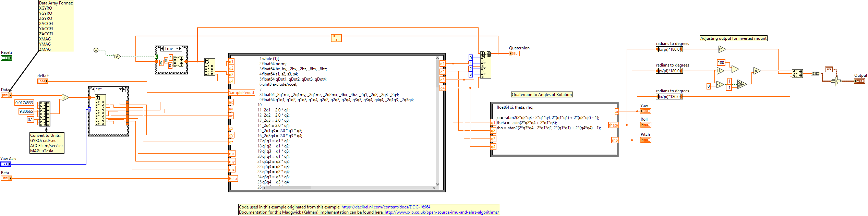Select Build Array before Output

(797, 73)
